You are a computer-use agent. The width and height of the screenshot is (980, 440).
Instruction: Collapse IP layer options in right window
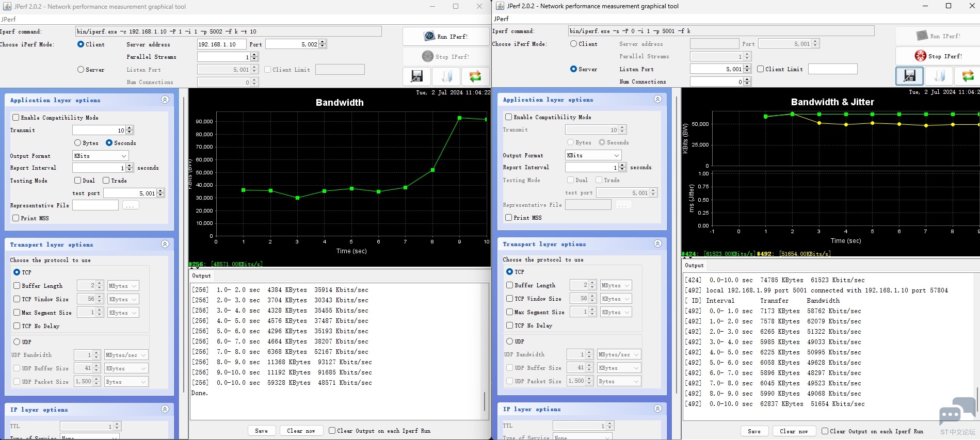[658, 409]
